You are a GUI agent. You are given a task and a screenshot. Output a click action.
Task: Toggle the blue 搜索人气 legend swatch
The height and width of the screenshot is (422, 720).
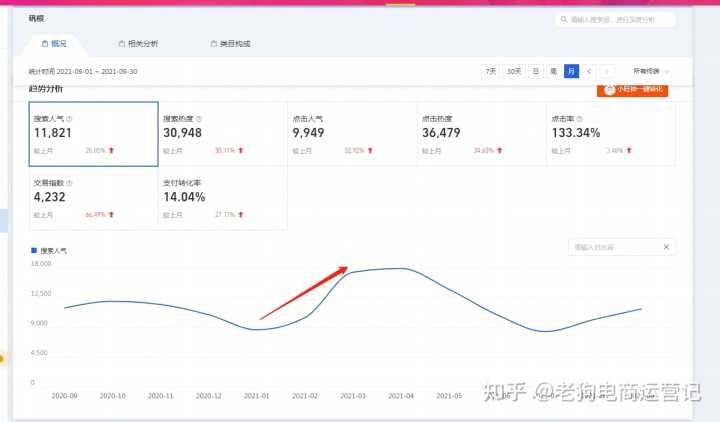[x=34, y=250]
